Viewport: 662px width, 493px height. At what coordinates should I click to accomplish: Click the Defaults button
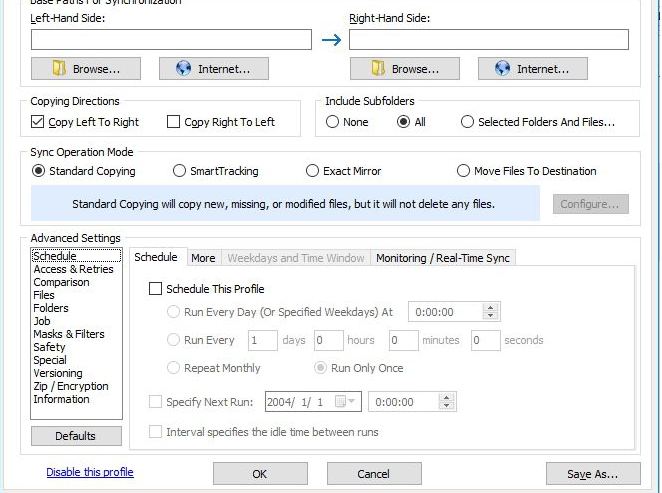coord(76,436)
